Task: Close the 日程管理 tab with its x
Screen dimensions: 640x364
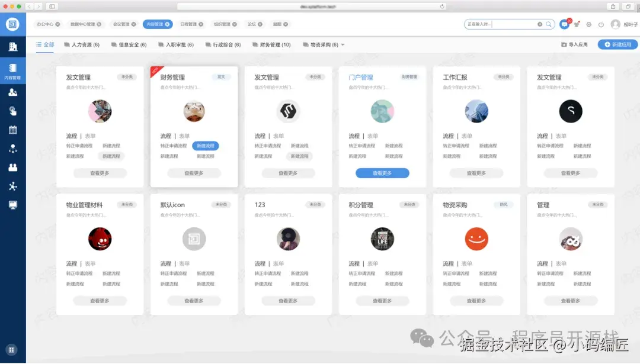Action: click(x=201, y=24)
